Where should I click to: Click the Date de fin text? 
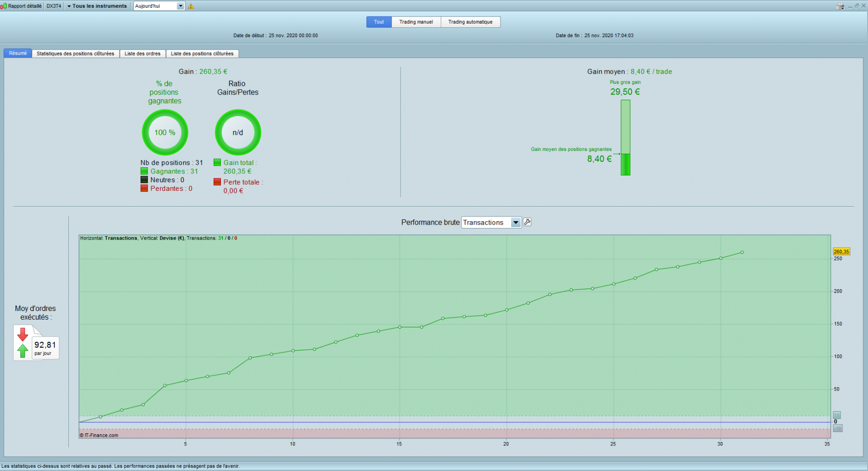[x=595, y=35]
